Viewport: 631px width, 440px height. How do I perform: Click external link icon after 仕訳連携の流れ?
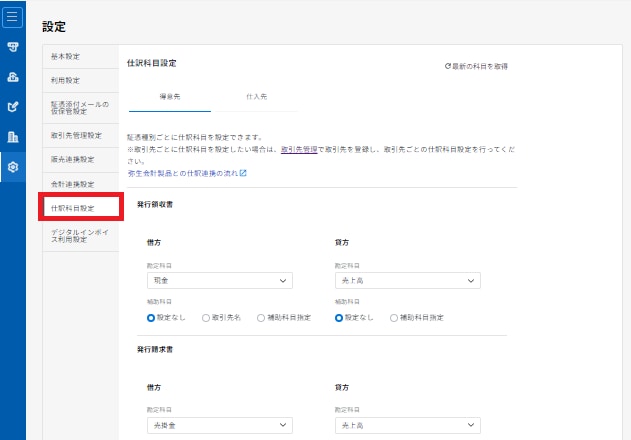coord(243,173)
